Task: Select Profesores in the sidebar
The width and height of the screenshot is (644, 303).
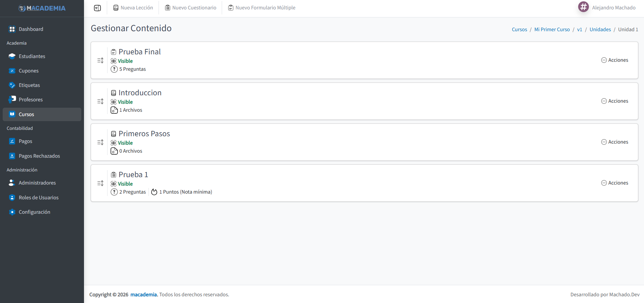Action: coord(31,99)
